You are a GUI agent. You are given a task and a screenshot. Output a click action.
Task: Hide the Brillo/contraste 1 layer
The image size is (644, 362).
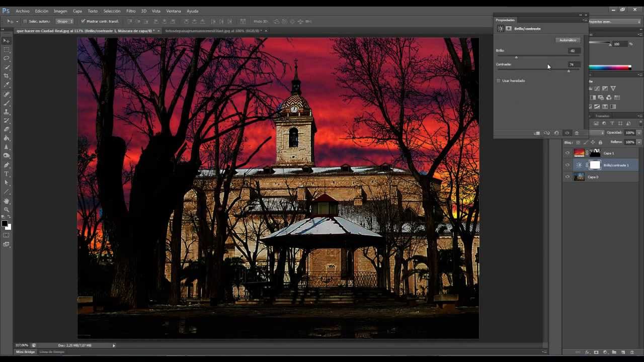tap(568, 165)
